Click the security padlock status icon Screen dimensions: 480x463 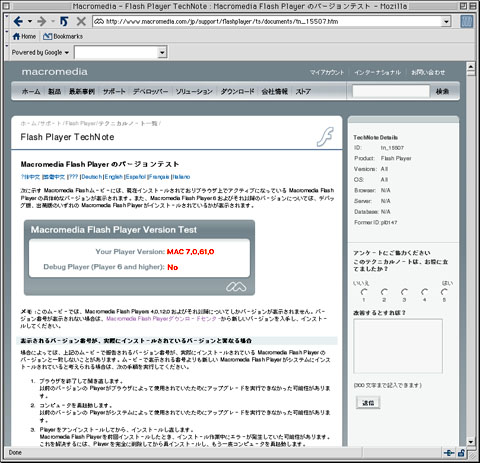462,452
